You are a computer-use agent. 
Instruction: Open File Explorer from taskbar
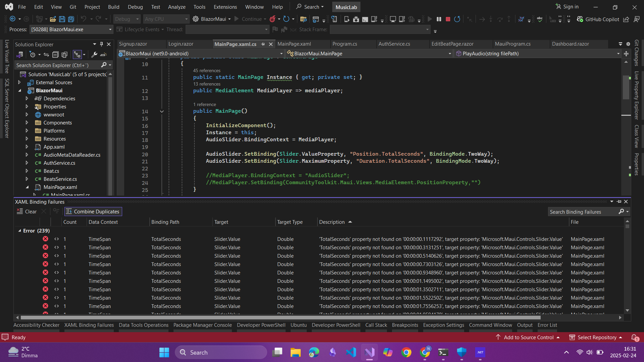tap(295, 352)
